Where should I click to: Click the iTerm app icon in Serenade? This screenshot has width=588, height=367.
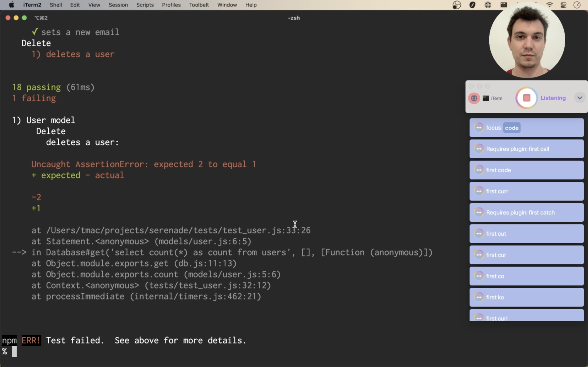click(486, 98)
